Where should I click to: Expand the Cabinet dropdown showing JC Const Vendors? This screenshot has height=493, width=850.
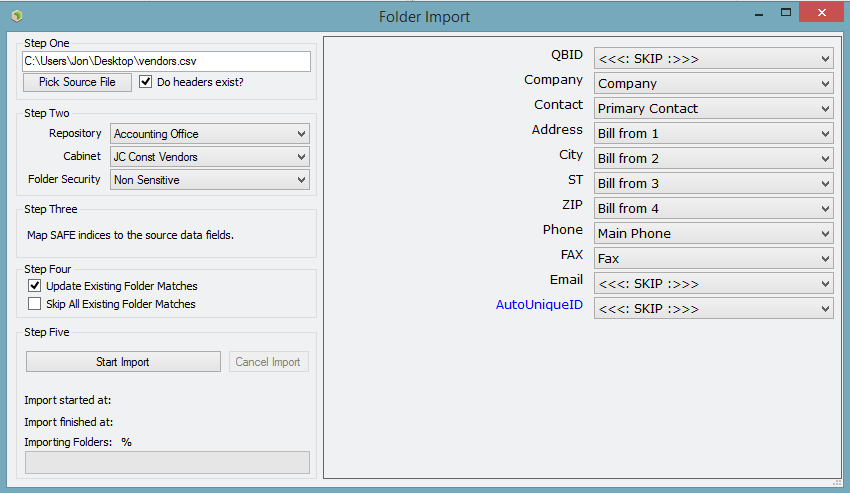tap(210, 157)
